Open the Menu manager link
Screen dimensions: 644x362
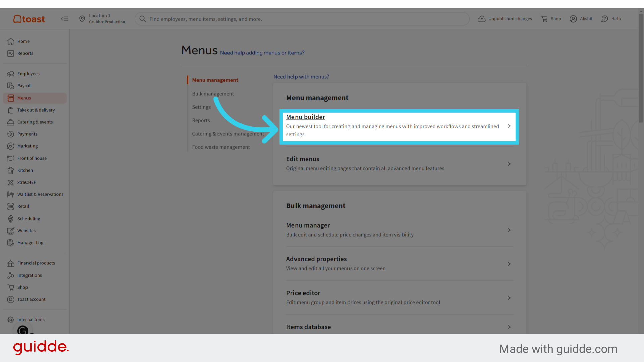pyautogui.click(x=308, y=225)
